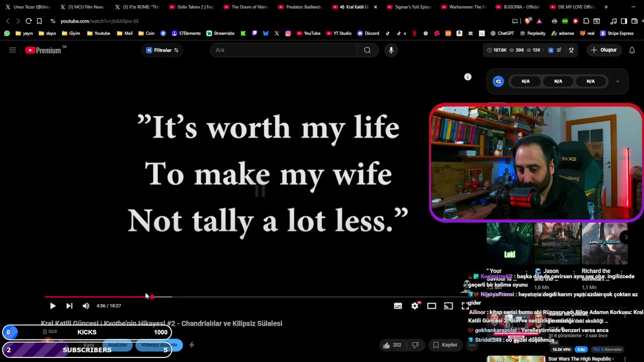
Task: Open the depo bookmark folder
Action: point(47,33)
